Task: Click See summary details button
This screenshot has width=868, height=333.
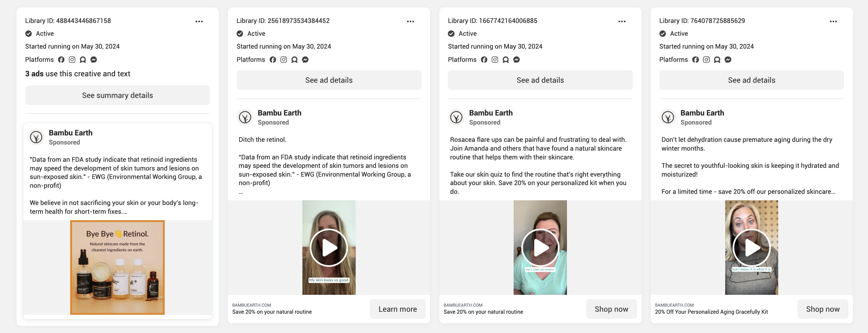Action: (x=117, y=95)
